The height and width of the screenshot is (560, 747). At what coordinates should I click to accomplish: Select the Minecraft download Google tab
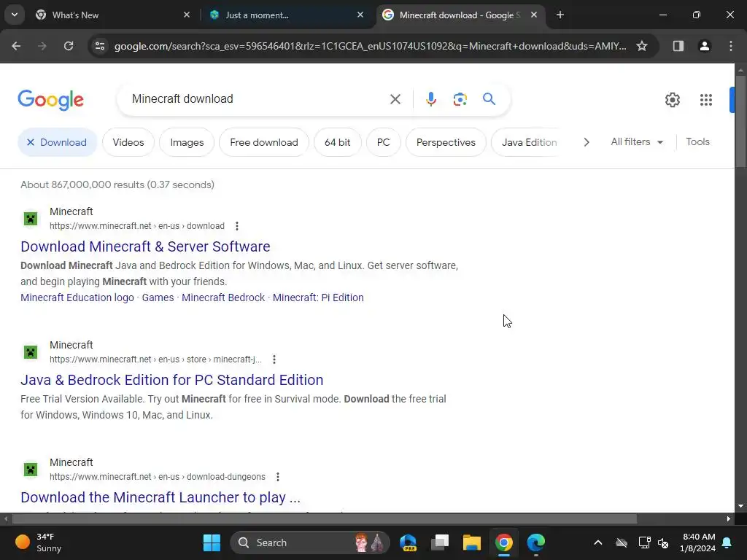(x=460, y=15)
